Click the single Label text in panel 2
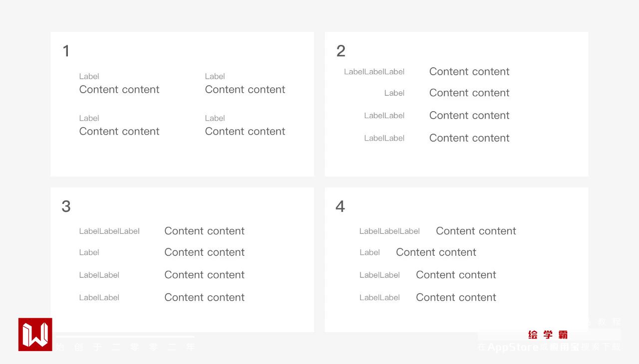Viewport: 639px width, 364px height. tap(394, 93)
